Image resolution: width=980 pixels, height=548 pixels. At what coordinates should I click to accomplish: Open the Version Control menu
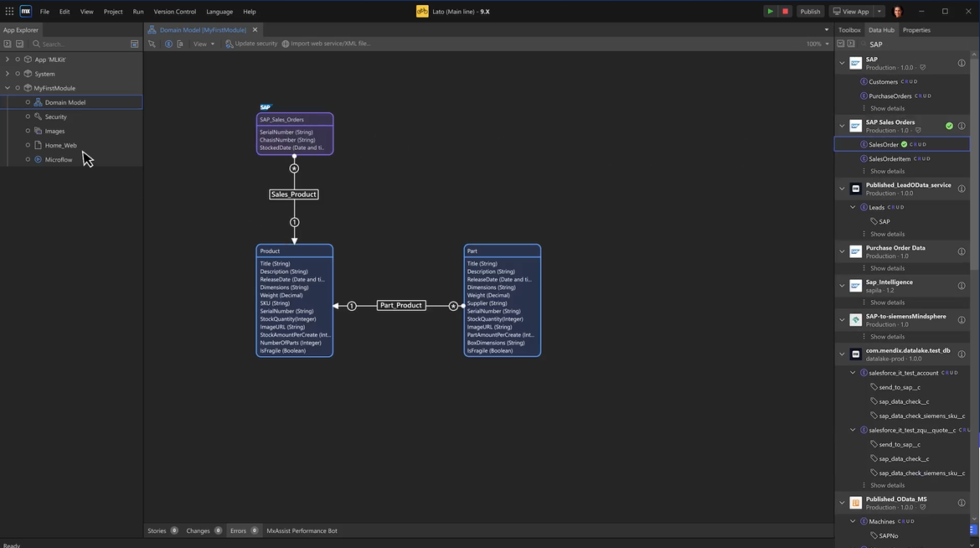[x=174, y=11]
